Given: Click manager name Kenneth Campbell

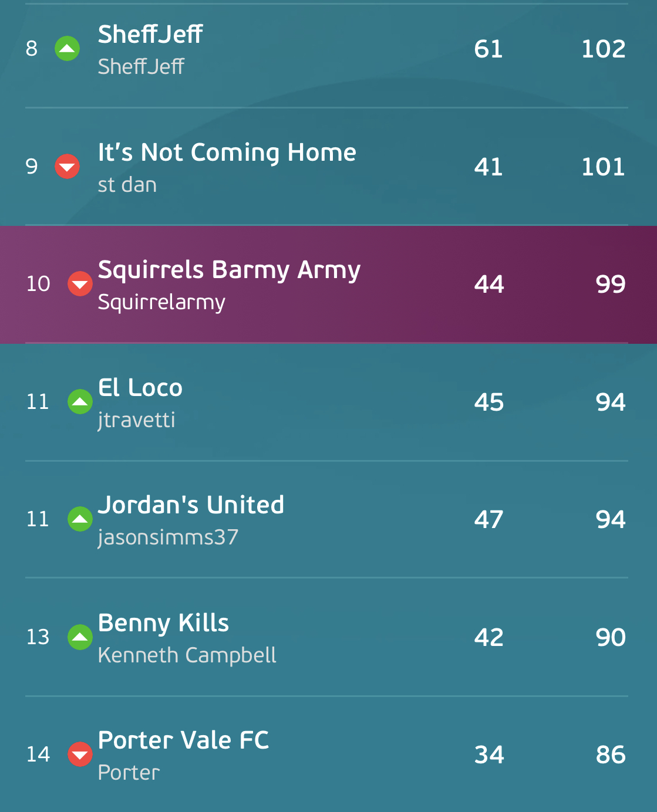Looking at the screenshot, I should (187, 655).
